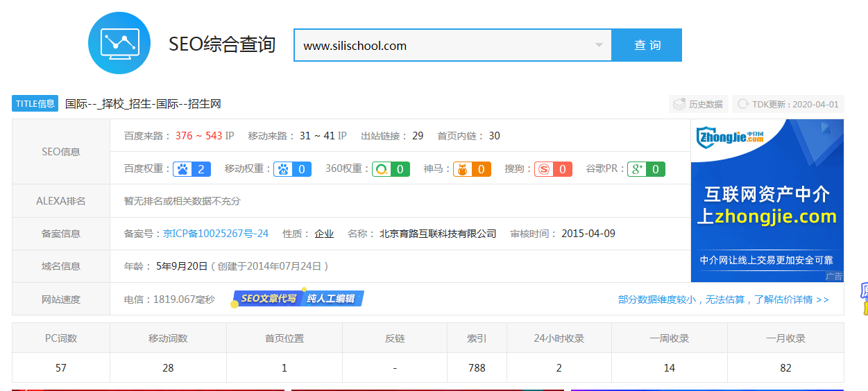Open ICP record 京ICP备10025267号-24 link
Image resolution: width=868 pixels, height=391 pixels.
tap(216, 234)
